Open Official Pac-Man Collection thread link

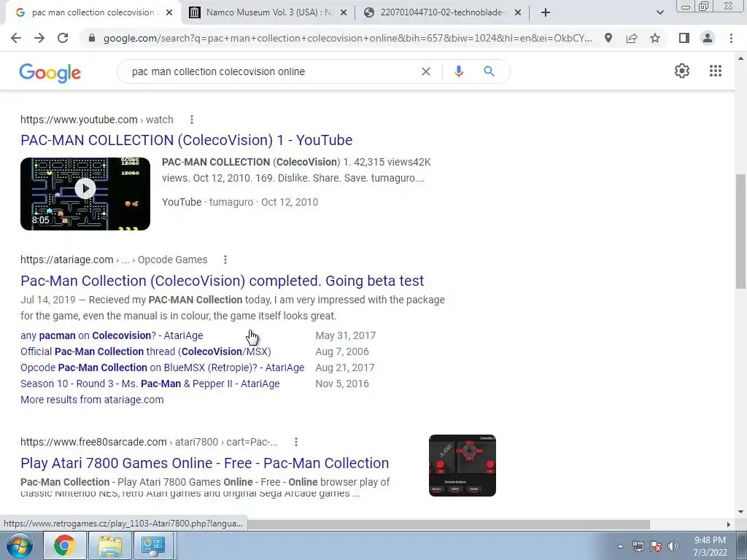(x=146, y=351)
